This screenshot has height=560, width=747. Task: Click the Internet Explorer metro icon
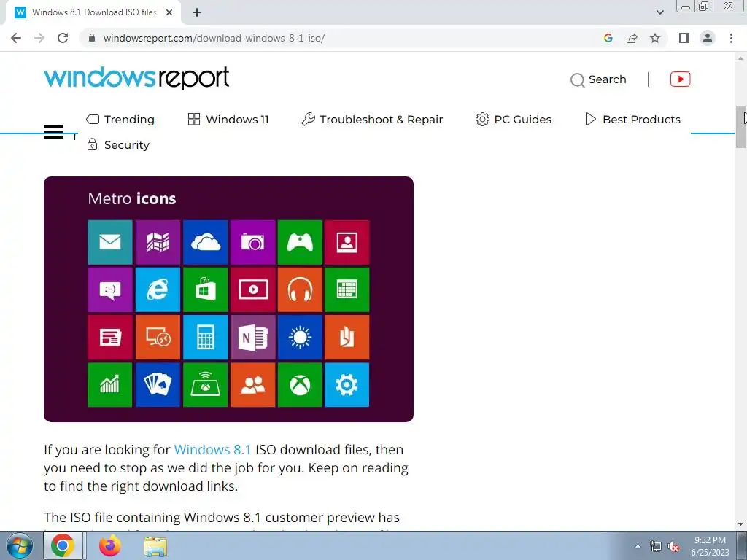coord(158,289)
